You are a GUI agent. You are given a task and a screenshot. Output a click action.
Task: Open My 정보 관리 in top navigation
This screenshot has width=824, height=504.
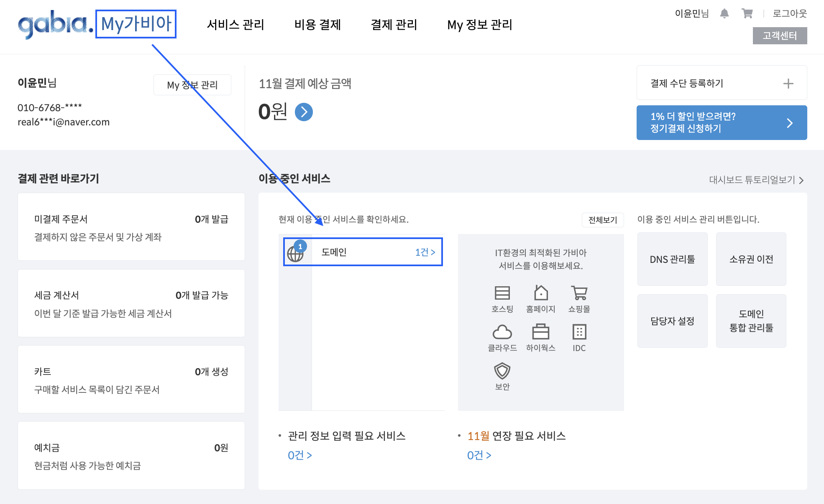[480, 25]
